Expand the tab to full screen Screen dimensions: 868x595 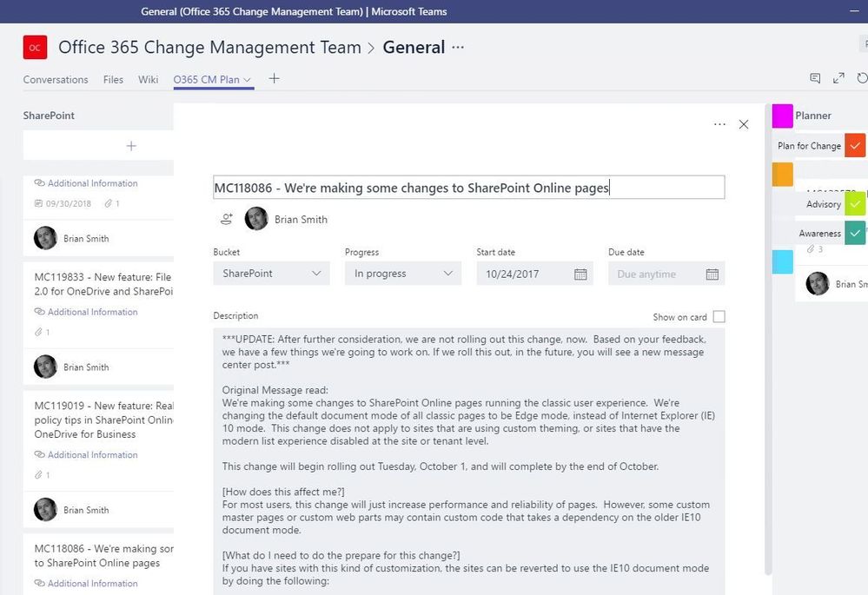838,78
